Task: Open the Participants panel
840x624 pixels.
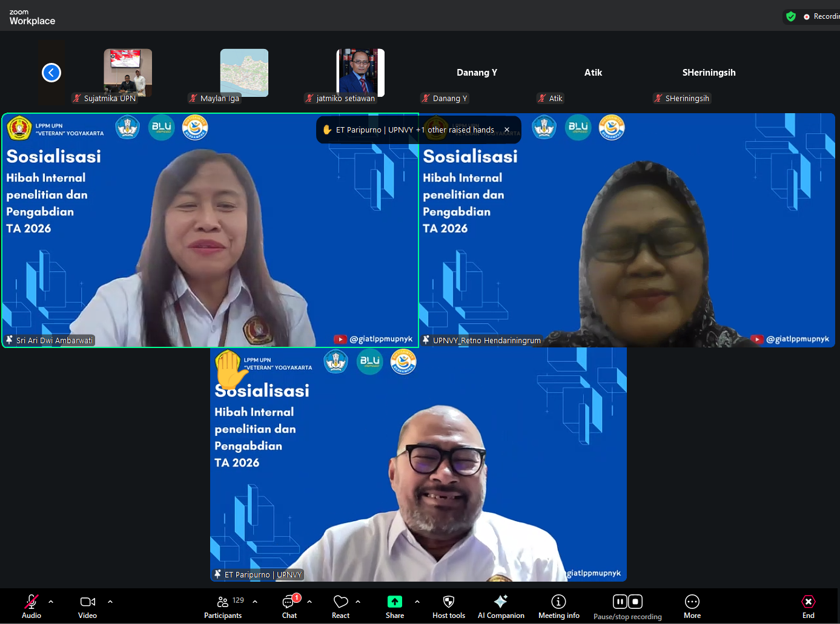Action: [223, 606]
